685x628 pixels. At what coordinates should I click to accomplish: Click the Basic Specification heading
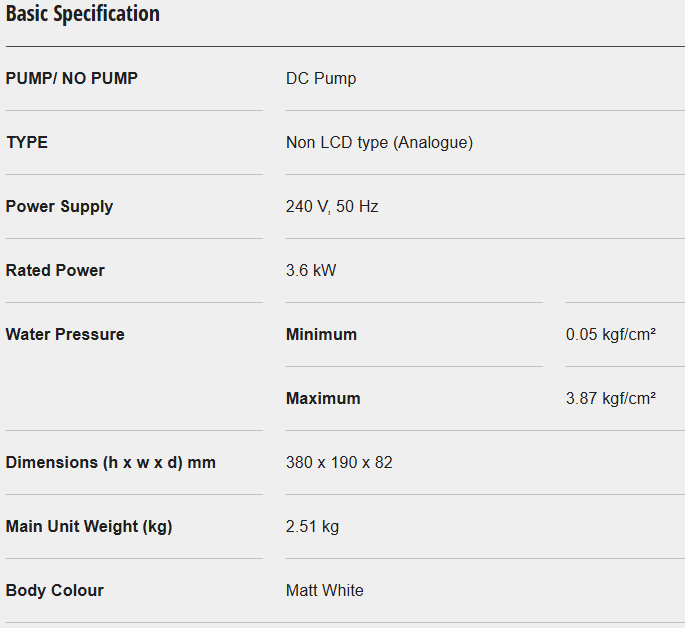pos(83,14)
